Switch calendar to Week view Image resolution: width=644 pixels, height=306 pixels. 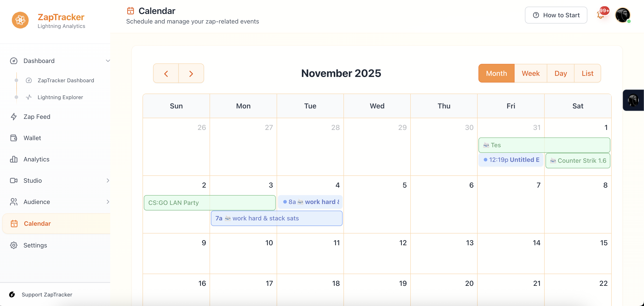(x=530, y=73)
